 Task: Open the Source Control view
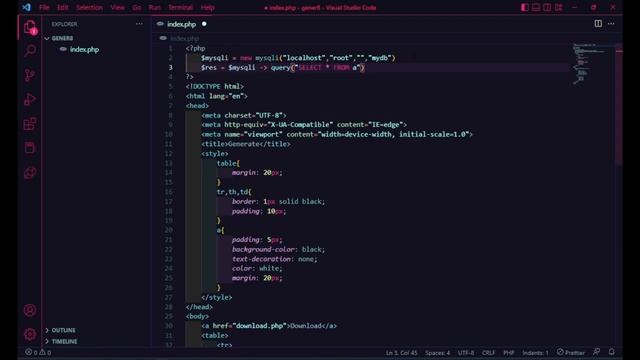coord(30,75)
